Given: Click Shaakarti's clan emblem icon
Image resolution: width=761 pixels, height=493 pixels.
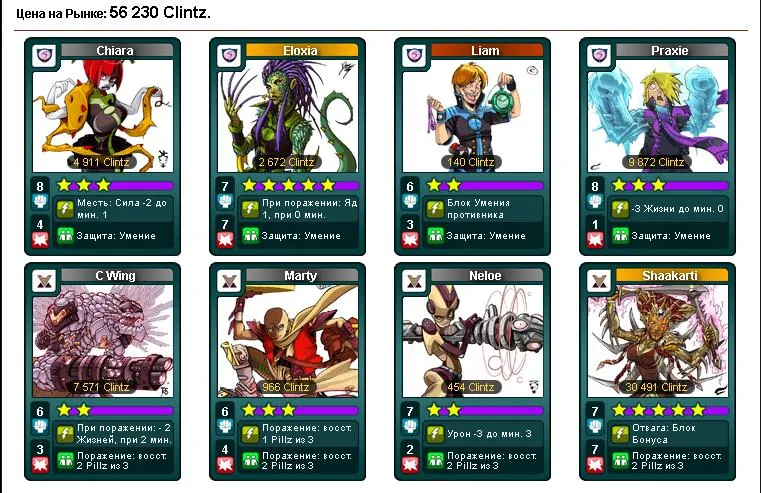Looking at the screenshot, I should (599, 281).
